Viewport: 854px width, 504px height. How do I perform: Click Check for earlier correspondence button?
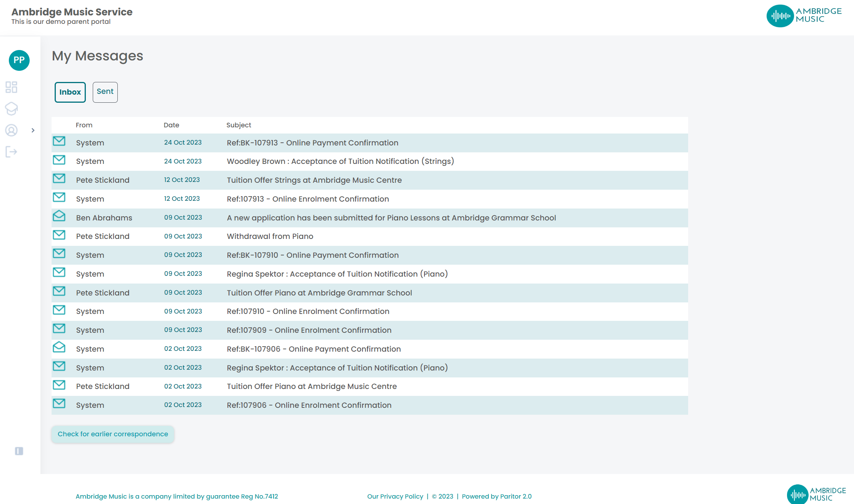click(x=113, y=434)
